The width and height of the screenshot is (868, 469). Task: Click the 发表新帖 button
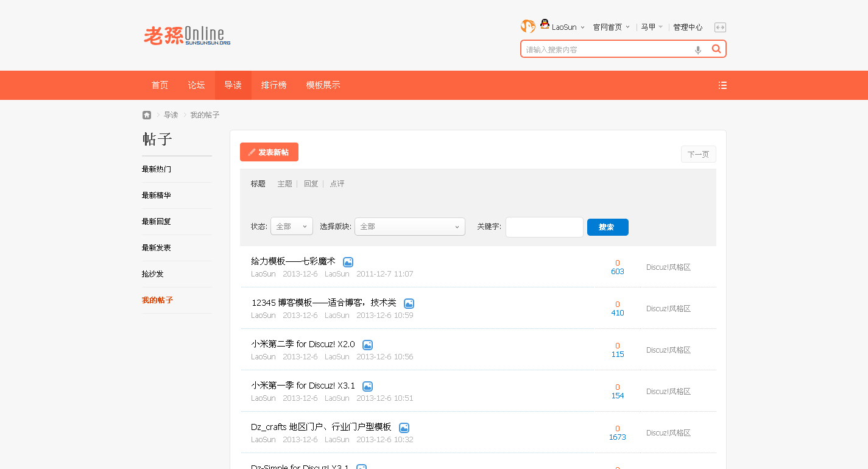coord(269,152)
